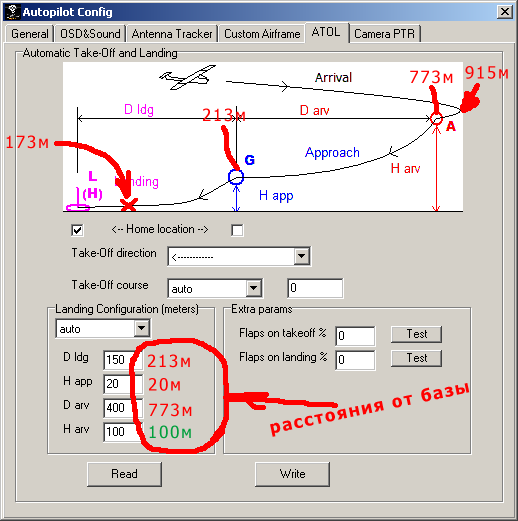The width and height of the screenshot is (518, 521).
Task: Switch to the Antenna Tracker tab
Action: click(x=172, y=34)
